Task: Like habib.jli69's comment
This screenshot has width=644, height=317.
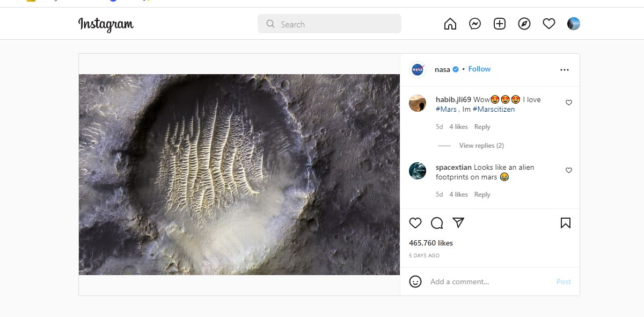Action: coord(569,103)
